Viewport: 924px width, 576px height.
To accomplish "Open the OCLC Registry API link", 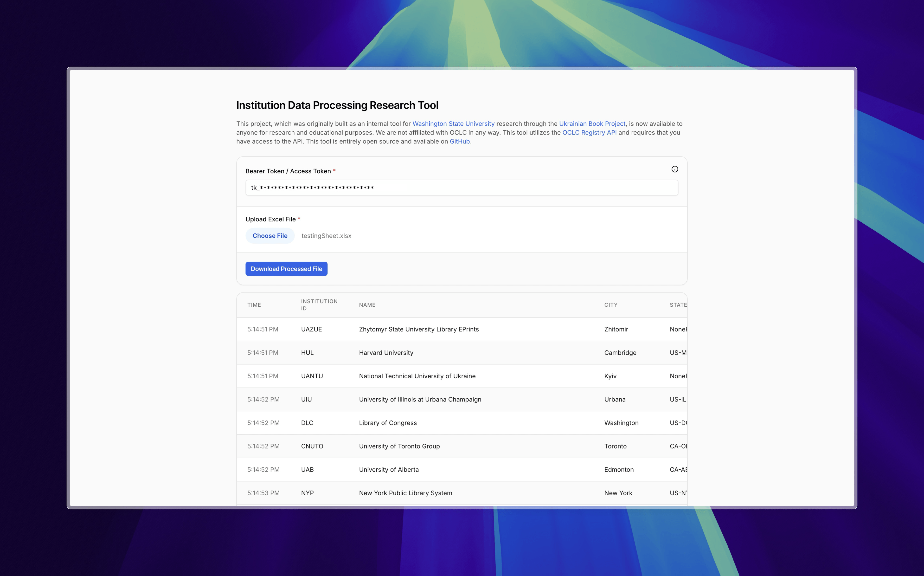I will [589, 133].
